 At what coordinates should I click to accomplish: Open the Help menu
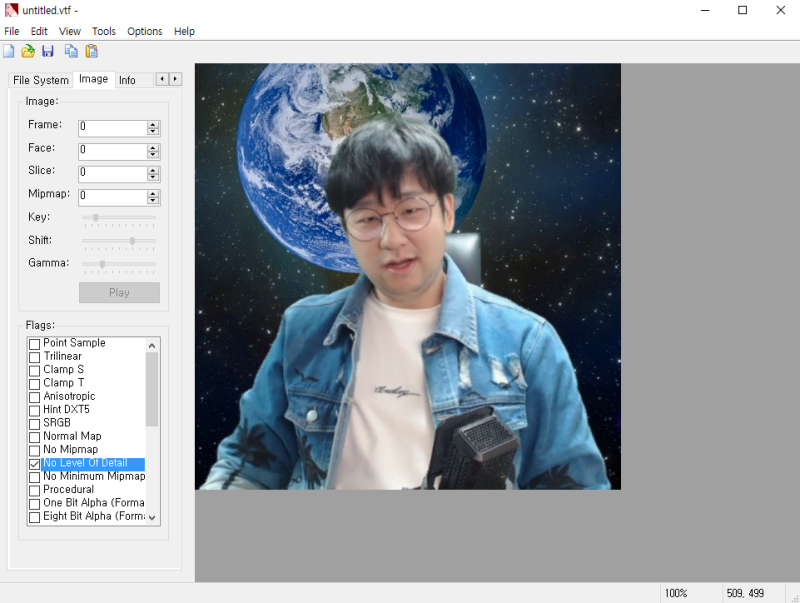pos(185,31)
